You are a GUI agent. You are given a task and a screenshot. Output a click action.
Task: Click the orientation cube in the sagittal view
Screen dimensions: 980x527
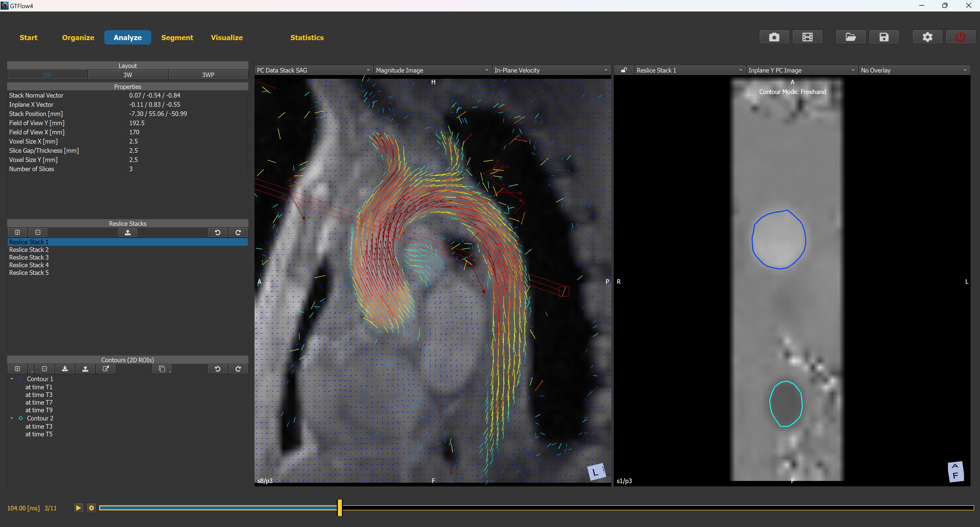tap(596, 472)
